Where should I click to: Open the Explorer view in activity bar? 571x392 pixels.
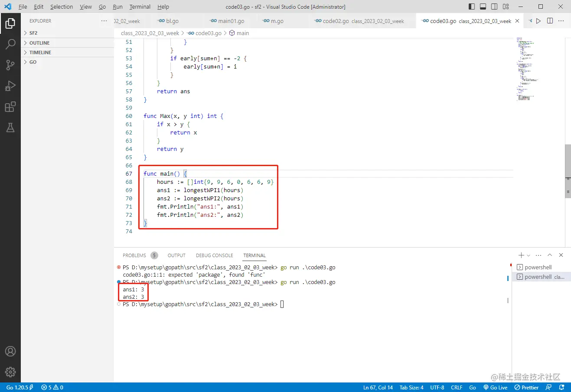point(10,23)
